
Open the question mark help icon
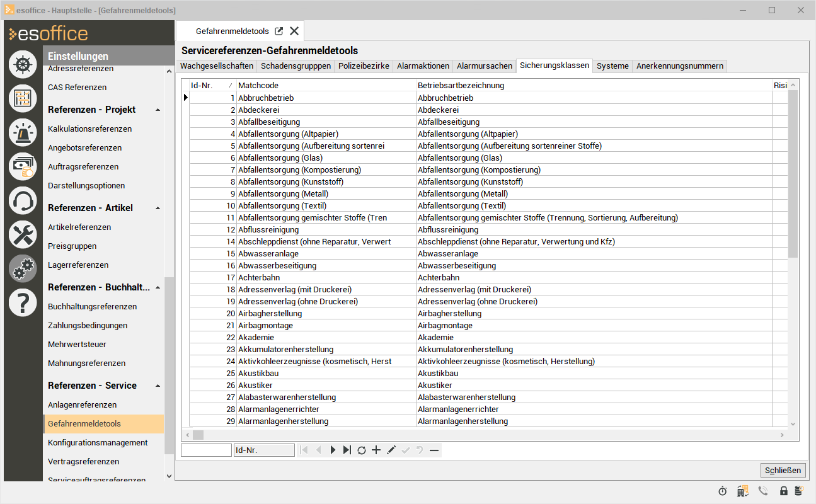click(x=23, y=302)
